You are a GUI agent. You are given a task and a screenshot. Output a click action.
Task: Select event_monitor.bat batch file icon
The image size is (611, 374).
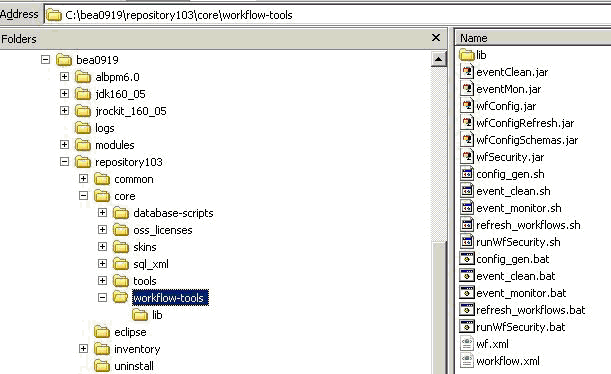pyautogui.click(x=467, y=293)
